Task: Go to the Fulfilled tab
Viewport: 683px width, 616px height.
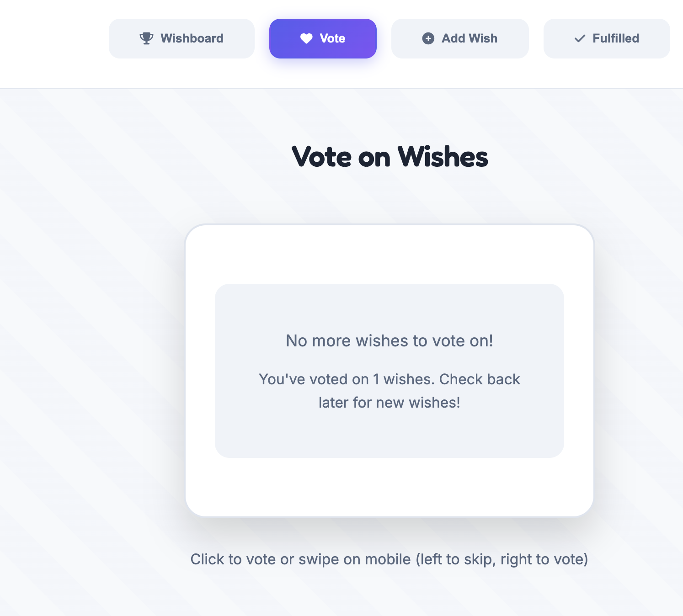Action: point(607,38)
